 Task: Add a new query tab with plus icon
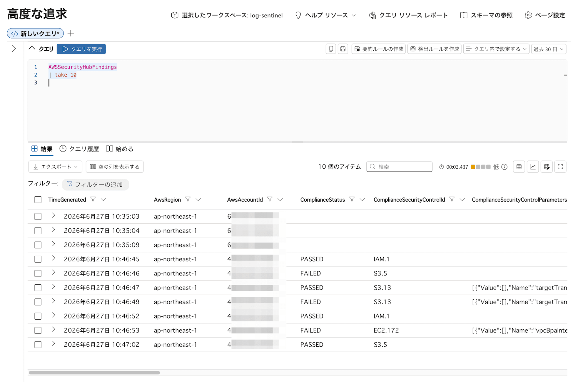(x=71, y=33)
